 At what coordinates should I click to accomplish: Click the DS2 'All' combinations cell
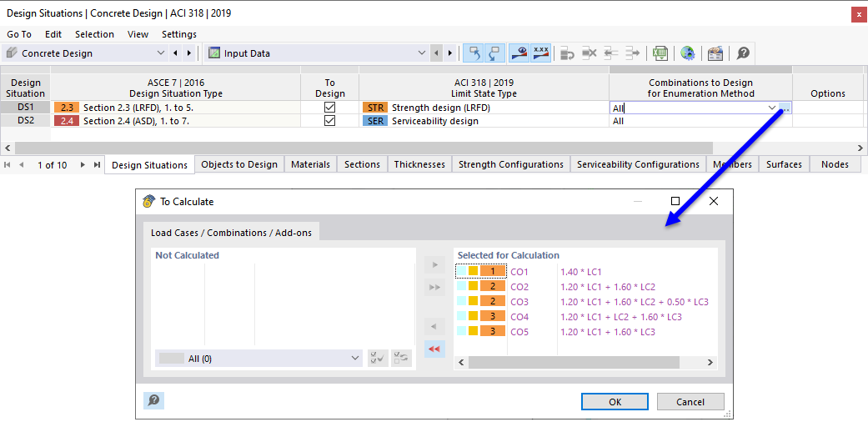click(x=701, y=121)
